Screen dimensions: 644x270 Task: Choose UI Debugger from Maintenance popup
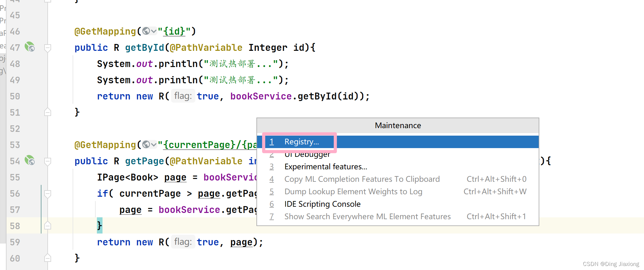tap(307, 155)
